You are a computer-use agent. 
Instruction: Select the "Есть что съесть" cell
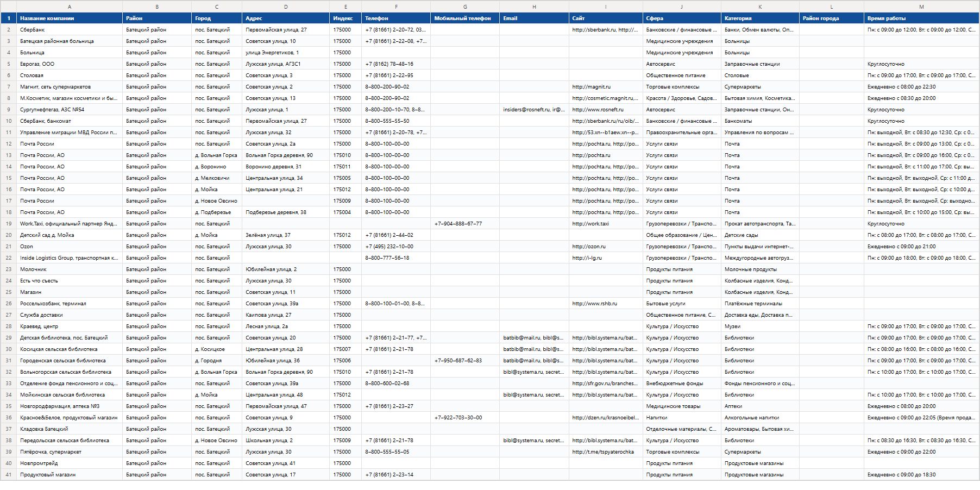pos(70,281)
